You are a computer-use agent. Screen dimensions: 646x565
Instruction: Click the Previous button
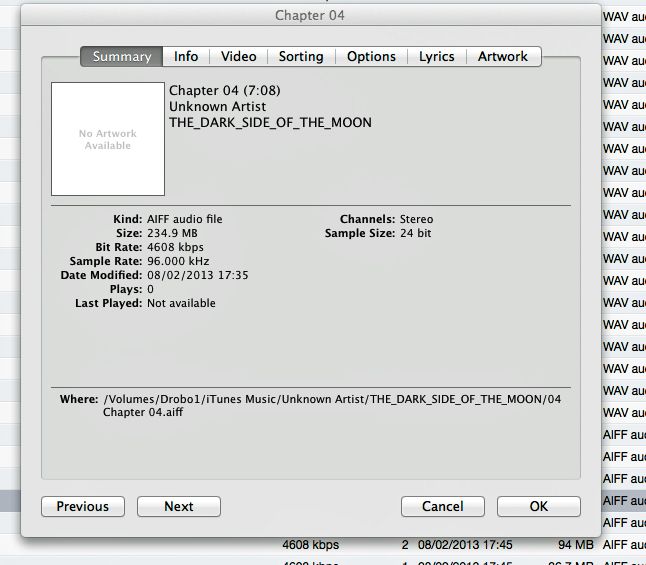(83, 506)
